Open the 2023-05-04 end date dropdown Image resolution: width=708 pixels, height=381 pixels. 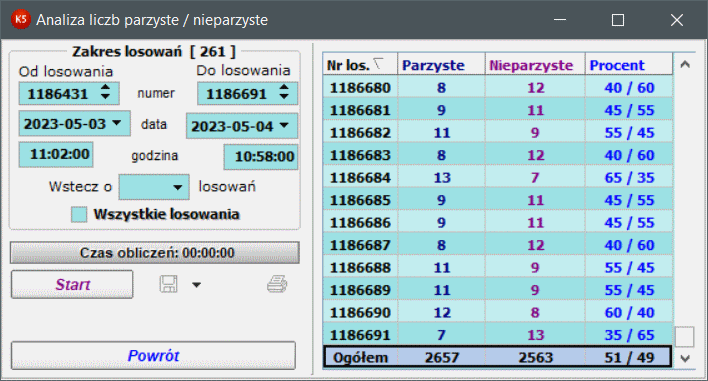click(284, 125)
